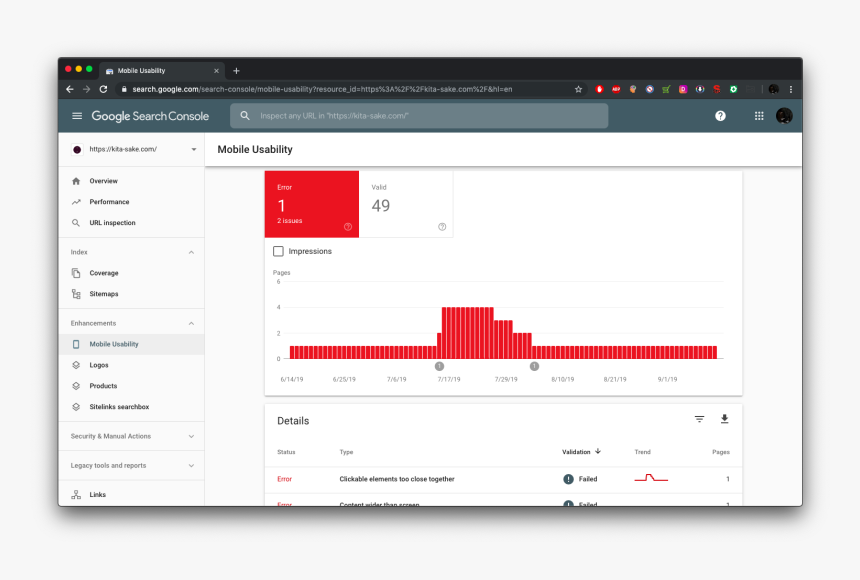
Task: Filter the Details table rows
Action: pyautogui.click(x=699, y=419)
